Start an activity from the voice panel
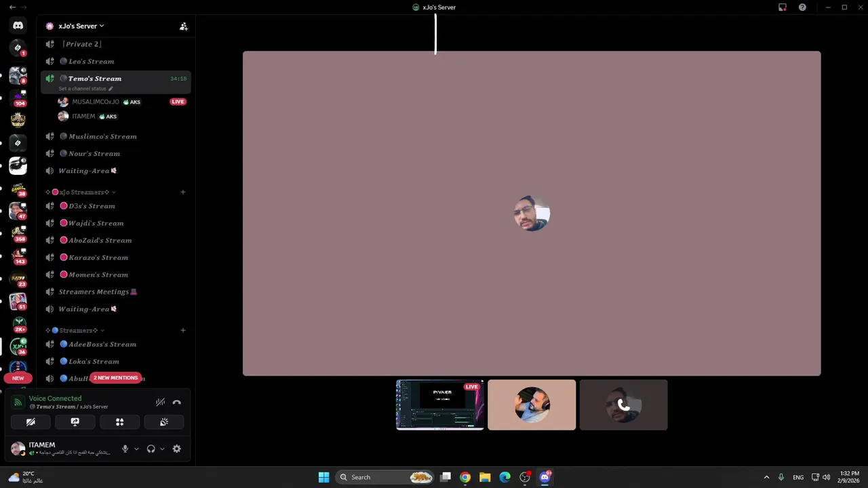This screenshot has height=488, width=868. tap(119, 422)
